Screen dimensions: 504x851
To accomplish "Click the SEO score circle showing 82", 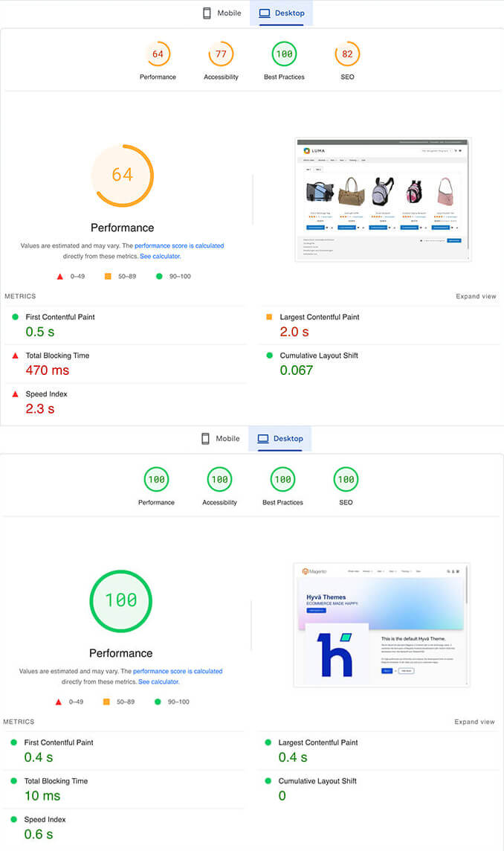I will tap(347, 54).
